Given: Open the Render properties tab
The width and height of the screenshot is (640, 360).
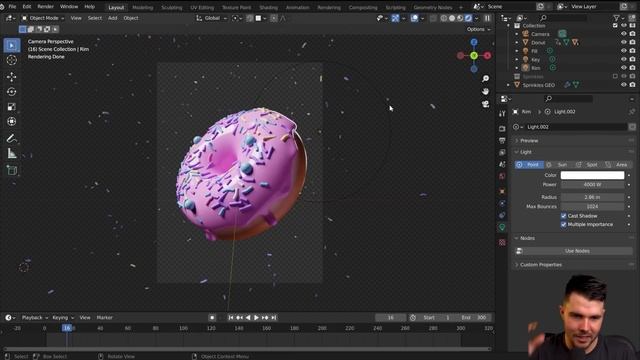Looking at the screenshot, I should coord(502,129).
